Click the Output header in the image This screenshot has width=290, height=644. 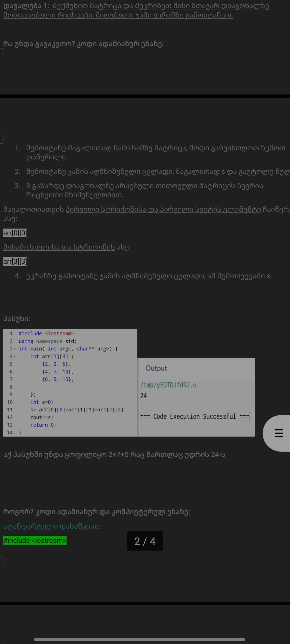156,368
